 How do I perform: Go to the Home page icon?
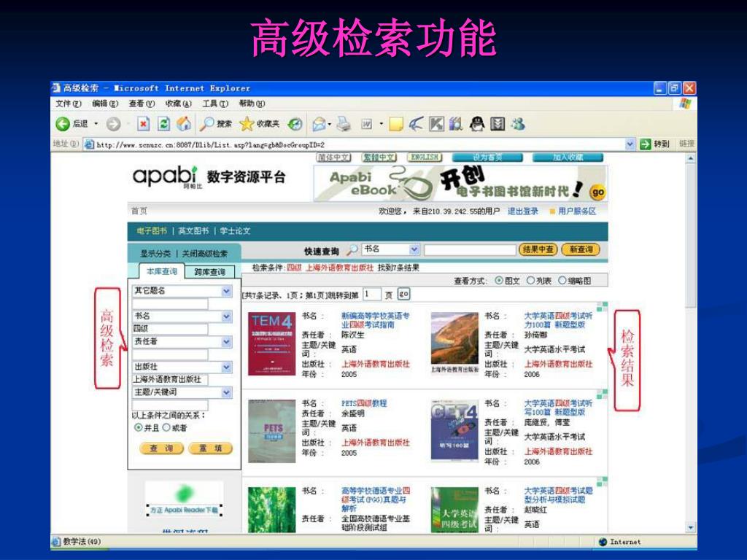(x=184, y=124)
